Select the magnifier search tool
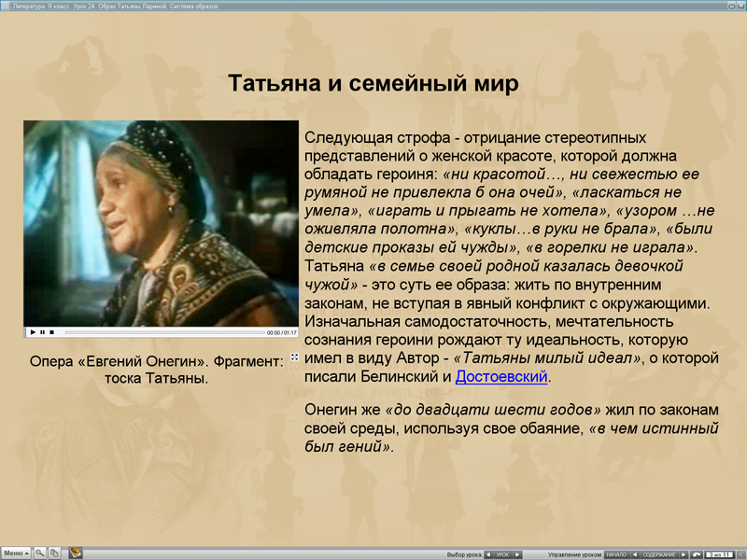This screenshot has width=747, height=560. [40, 552]
